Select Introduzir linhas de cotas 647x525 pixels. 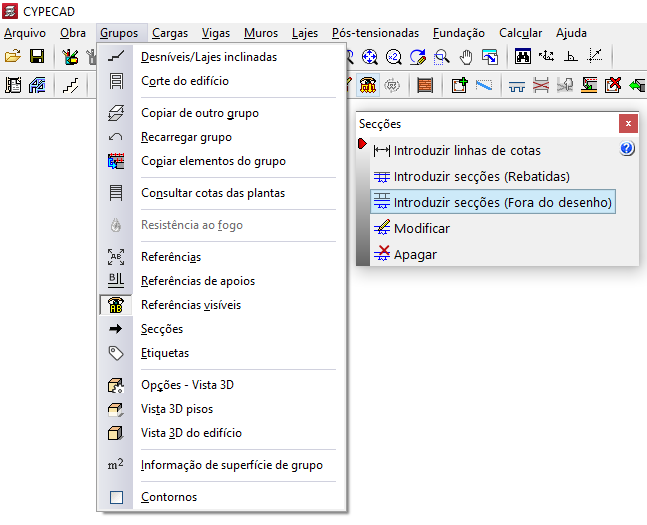[x=467, y=150]
